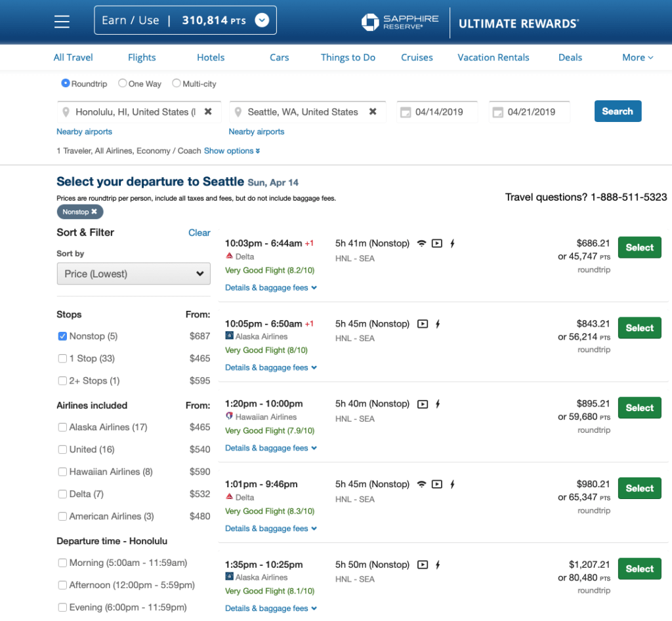Open the Cruises tab
This screenshot has height=621, width=672.
click(x=417, y=58)
